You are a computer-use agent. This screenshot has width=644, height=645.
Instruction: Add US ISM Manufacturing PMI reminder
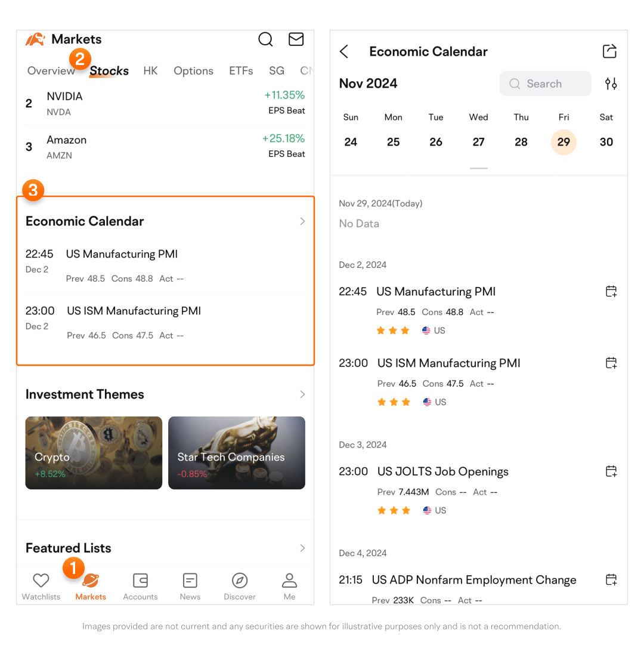click(x=611, y=363)
